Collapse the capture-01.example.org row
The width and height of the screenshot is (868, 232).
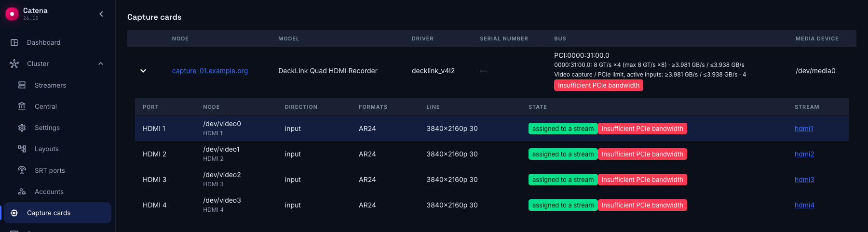143,71
